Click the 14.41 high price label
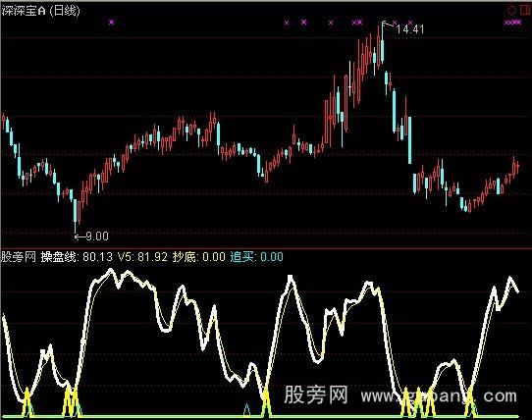The image size is (532, 420). point(410,29)
